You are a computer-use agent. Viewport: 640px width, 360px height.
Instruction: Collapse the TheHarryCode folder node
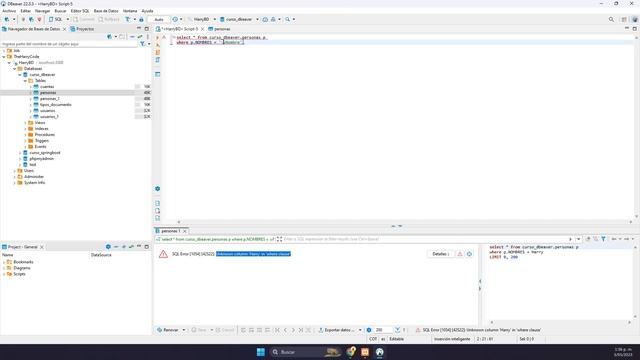point(4,57)
